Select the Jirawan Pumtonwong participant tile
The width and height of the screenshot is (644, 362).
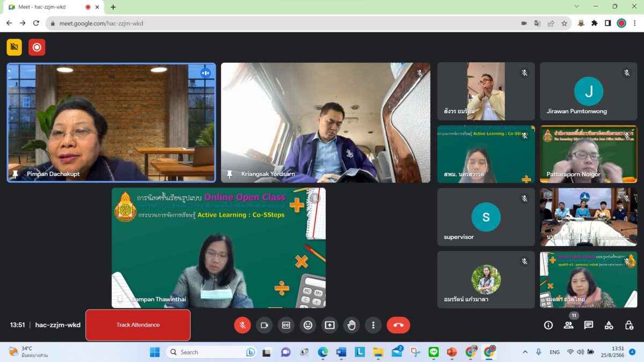pyautogui.click(x=589, y=91)
